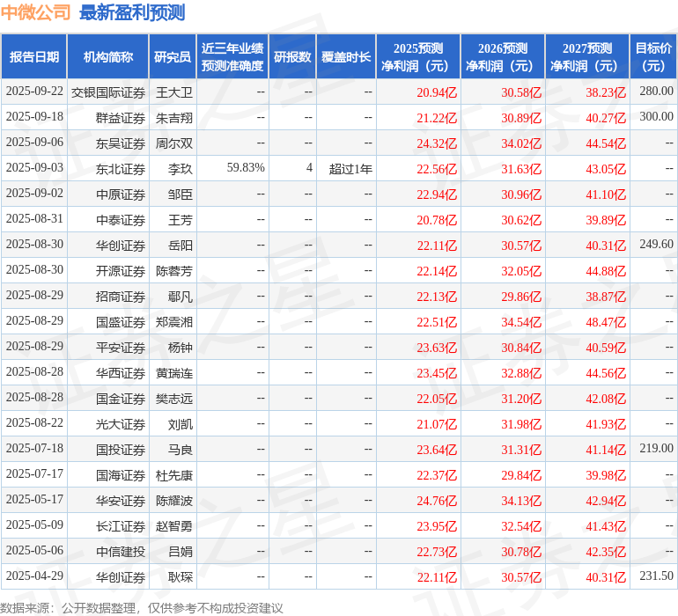This screenshot has height=616, width=678.
Task: Select the 研究员 column header
Action: coord(173,56)
